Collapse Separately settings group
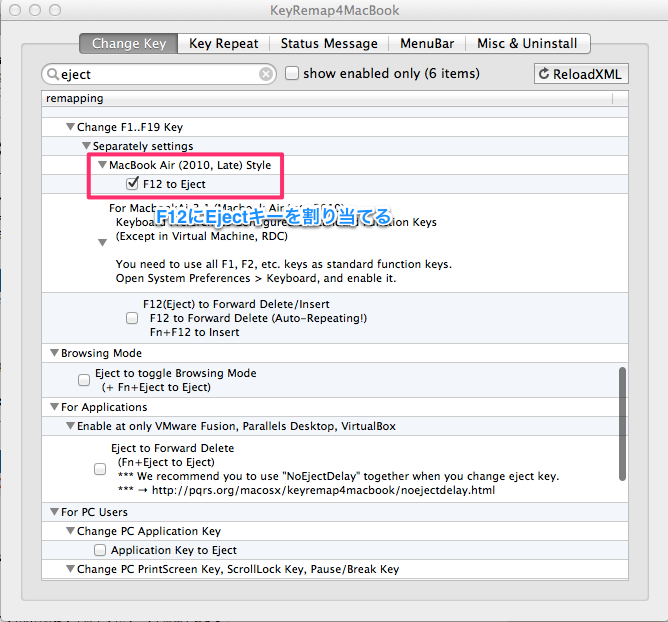This screenshot has height=622, width=668. [x=86, y=146]
